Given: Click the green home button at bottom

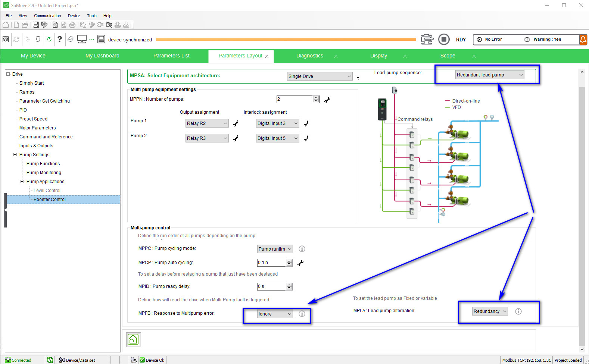Looking at the screenshot, I should pyautogui.click(x=133, y=339).
